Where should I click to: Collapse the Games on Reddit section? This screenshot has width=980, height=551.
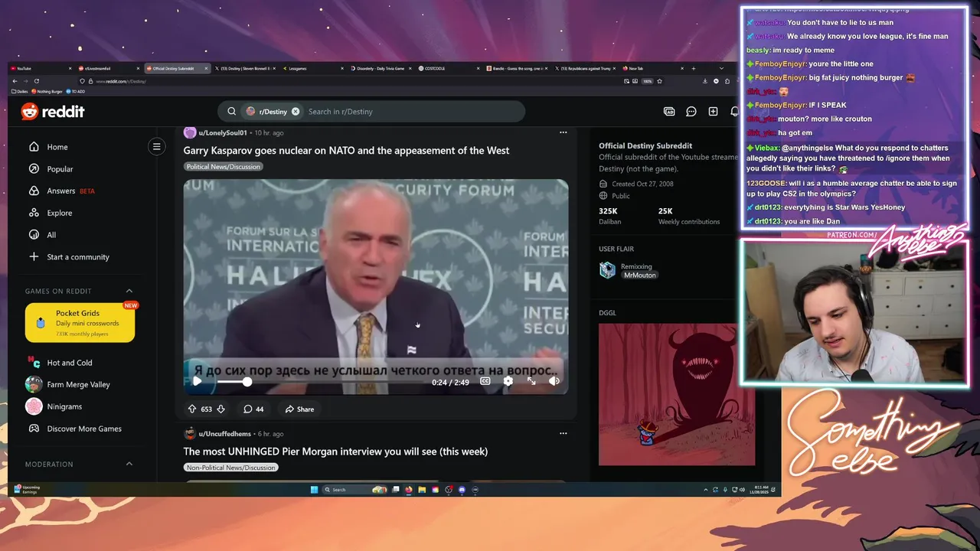point(129,291)
